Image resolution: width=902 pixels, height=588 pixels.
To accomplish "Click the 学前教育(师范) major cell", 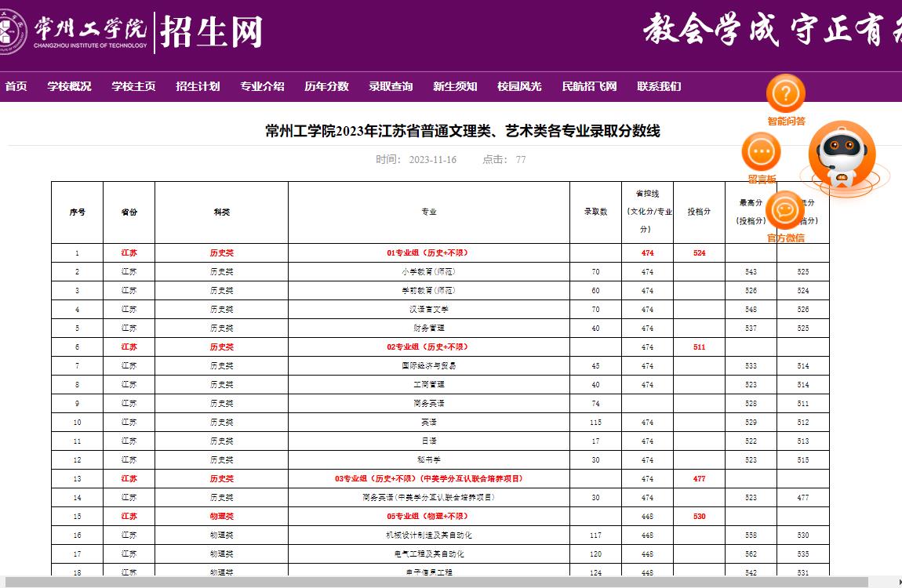I will pyautogui.click(x=428, y=291).
